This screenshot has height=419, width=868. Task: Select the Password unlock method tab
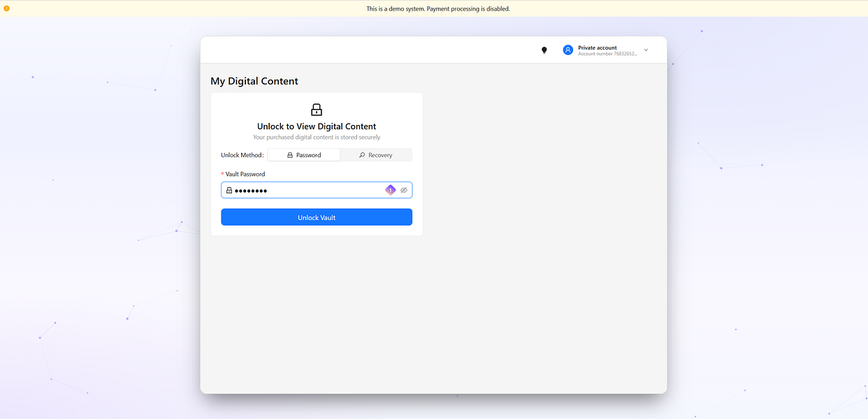pyautogui.click(x=304, y=155)
